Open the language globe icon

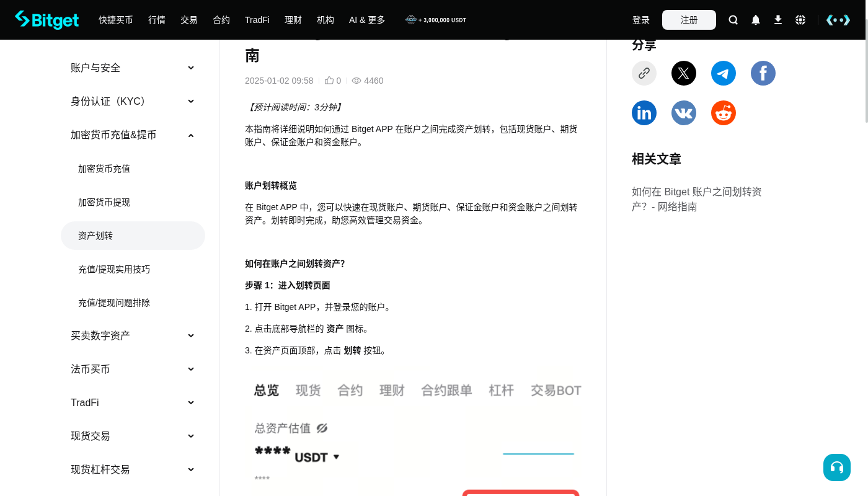click(x=800, y=20)
